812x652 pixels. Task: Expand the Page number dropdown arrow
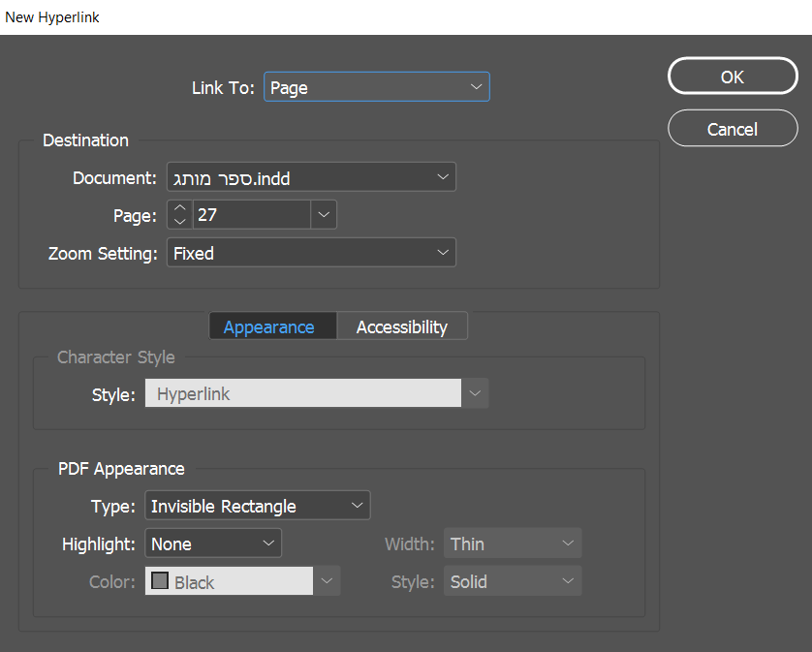tap(324, 215)
